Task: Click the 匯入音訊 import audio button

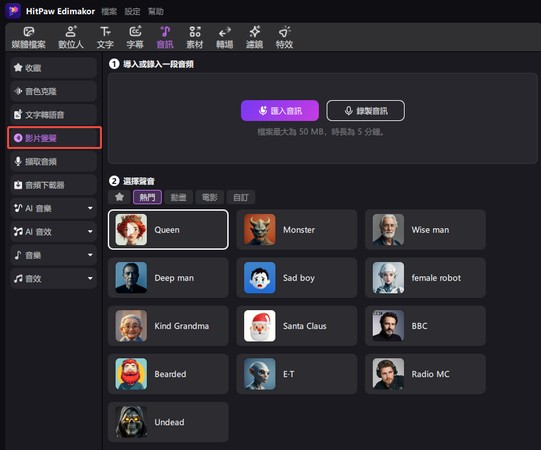Action: (280, 110)
